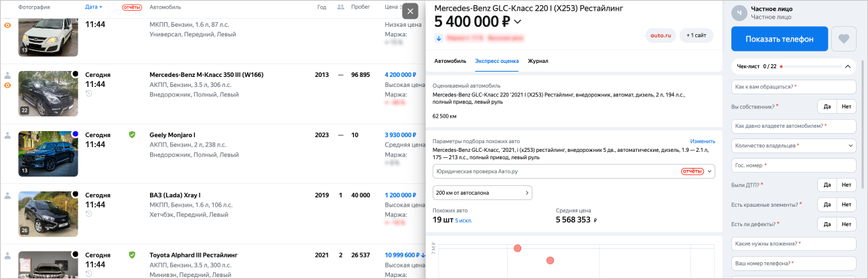Switch to the Журнал tab
Screen dimensions: 868x279
pos(538,61)
